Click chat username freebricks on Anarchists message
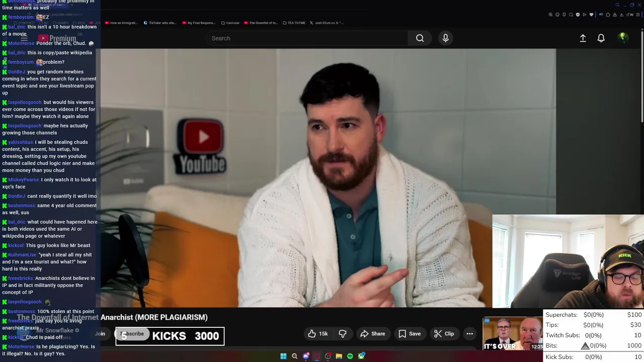Screen dimensions: 644x362 [20, 279]
